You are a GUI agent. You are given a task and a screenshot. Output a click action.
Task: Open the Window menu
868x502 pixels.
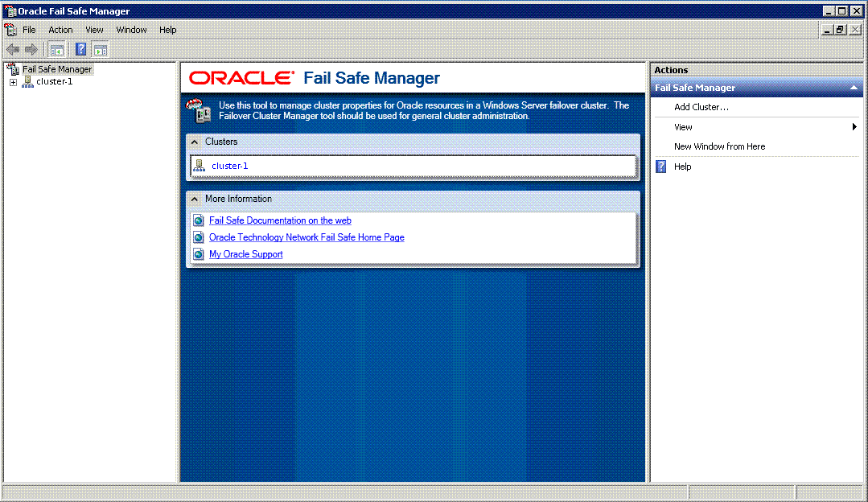131,30
